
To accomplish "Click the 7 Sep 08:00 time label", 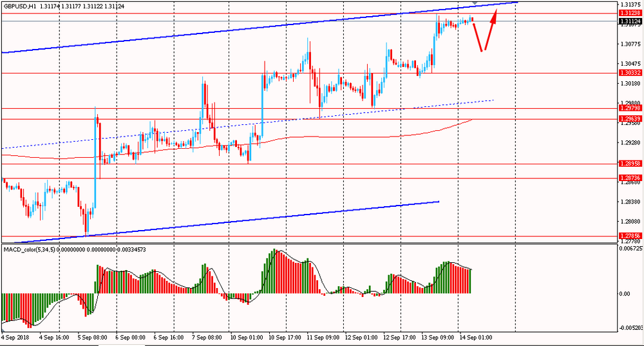I will pos(207,338).
